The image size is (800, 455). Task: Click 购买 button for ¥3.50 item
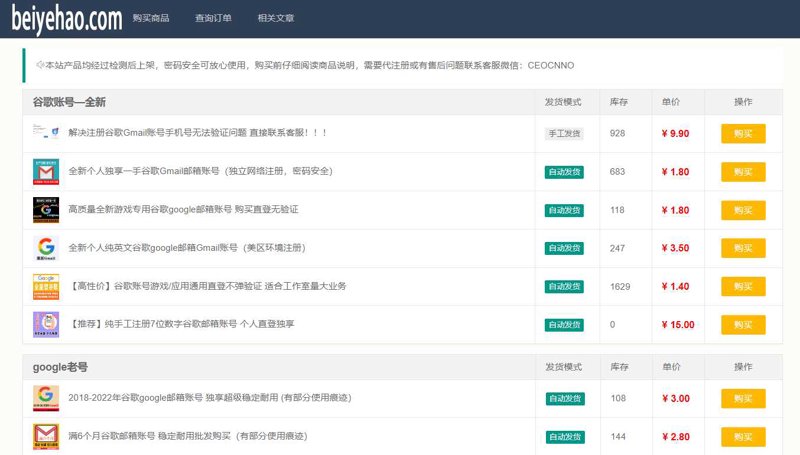743,248
